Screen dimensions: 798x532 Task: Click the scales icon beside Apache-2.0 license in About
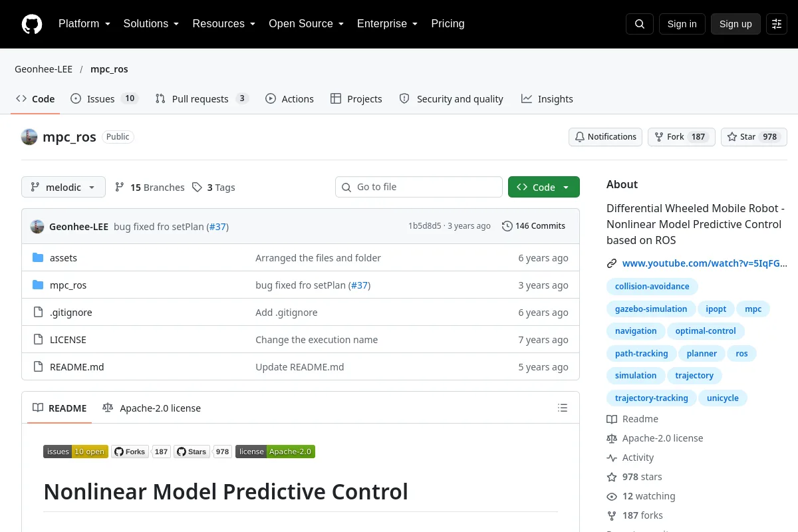(x=612, y=438)
